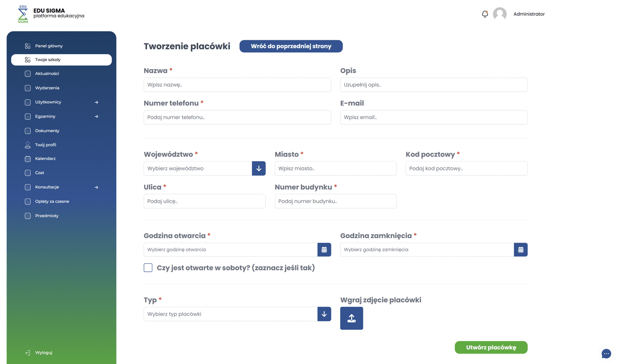Expand the Egzaminy submenu arrow
Viewport: 620px width, 364px height.
pos(96,117)
